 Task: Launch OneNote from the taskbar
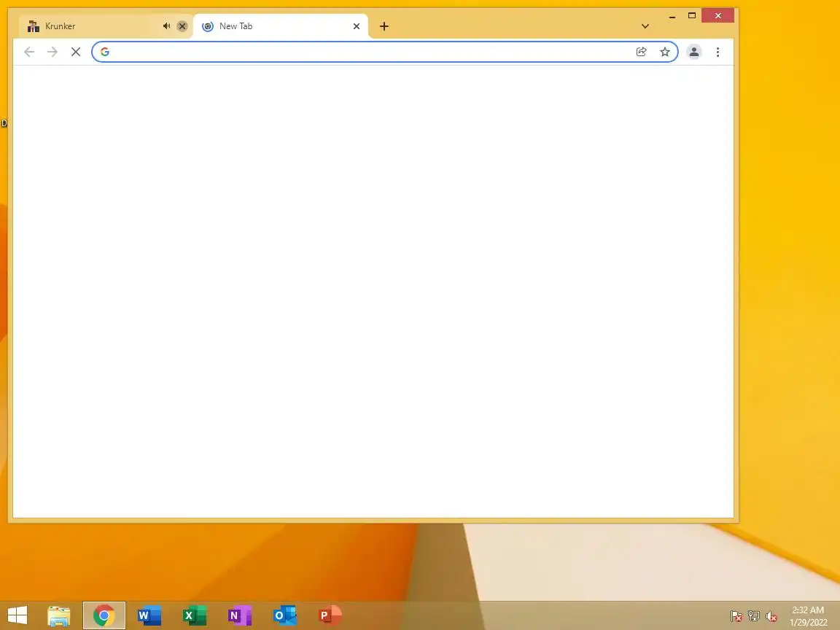coord(239,615)
